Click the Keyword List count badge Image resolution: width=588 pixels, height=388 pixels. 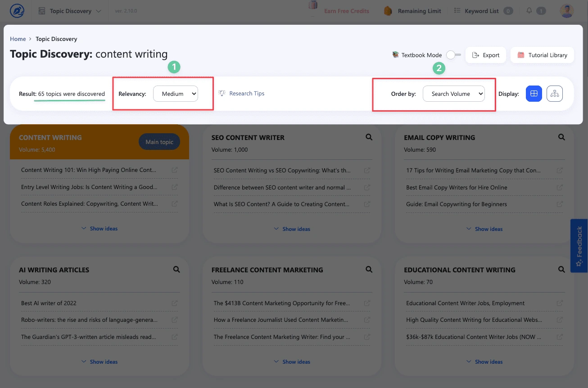tap(508, 11)
